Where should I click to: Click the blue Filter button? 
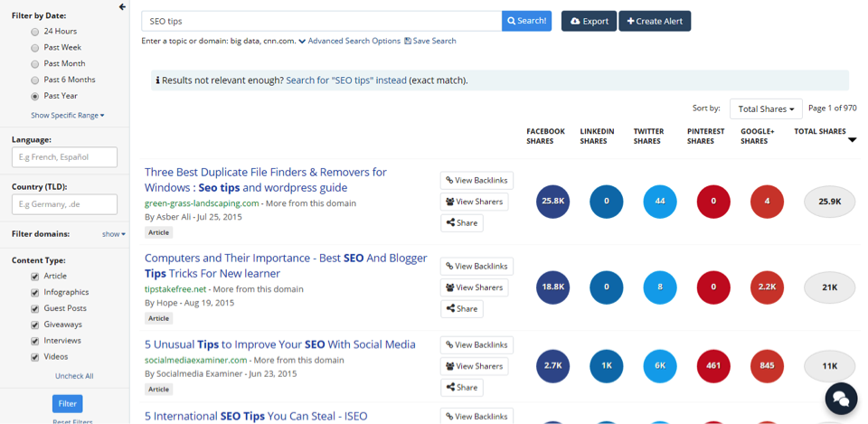tap(68, 404)
